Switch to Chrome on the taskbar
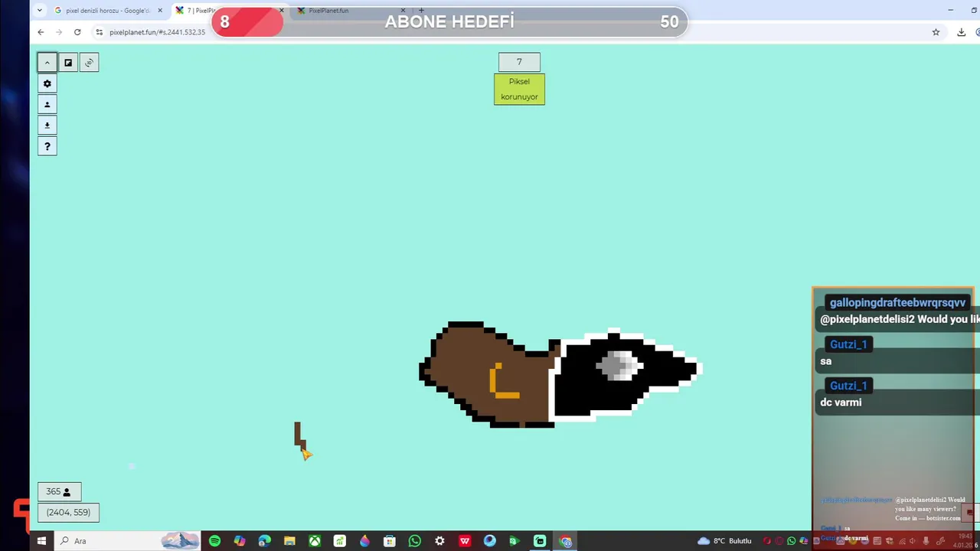 point(565,541)
